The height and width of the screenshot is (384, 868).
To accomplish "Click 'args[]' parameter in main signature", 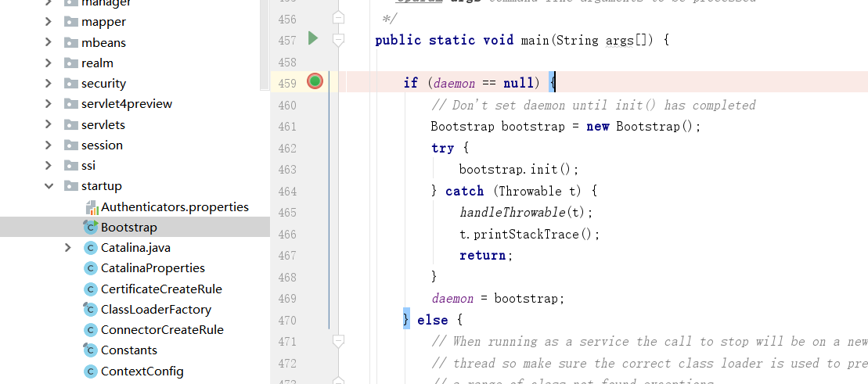I will click(x=626, y=40).
